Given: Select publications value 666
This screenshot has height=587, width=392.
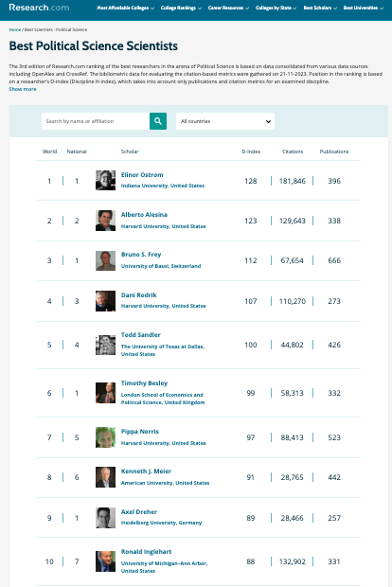Looking at the screenshot, I should pyautogui.click(x=334, y=260).
